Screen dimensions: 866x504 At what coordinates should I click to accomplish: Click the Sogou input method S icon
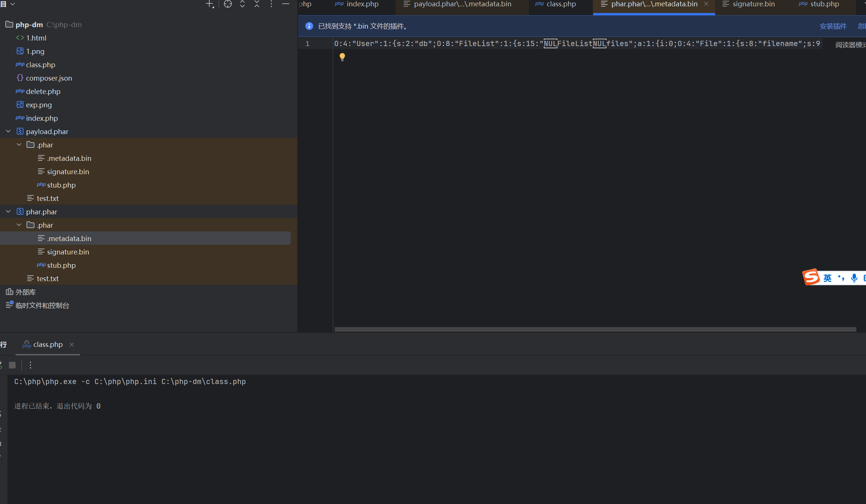(x=811, y=277)
